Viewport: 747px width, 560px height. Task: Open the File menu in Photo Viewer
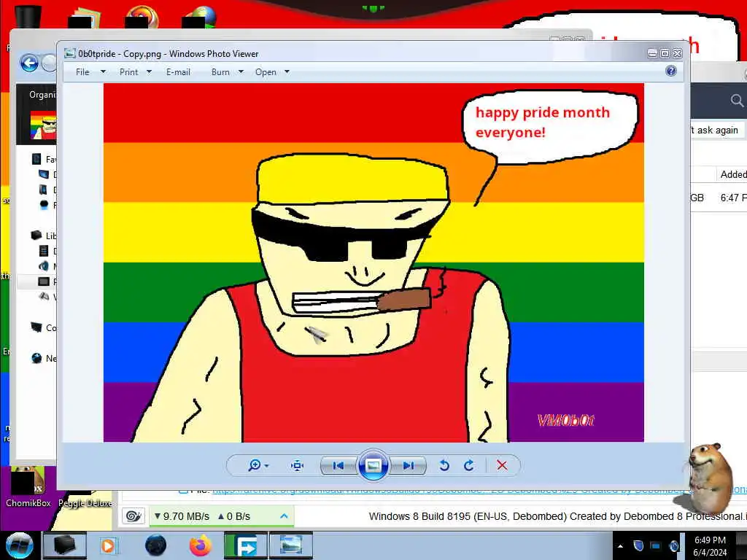pyautogui.click(x=82, y=72)
